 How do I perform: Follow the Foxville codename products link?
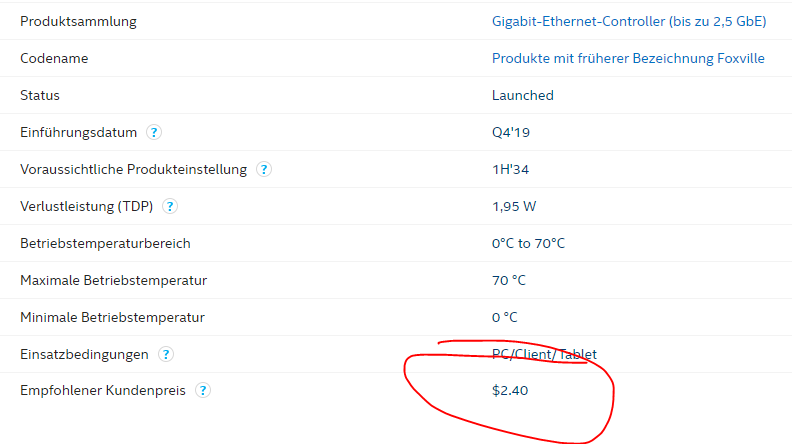[x=628, y=58]
